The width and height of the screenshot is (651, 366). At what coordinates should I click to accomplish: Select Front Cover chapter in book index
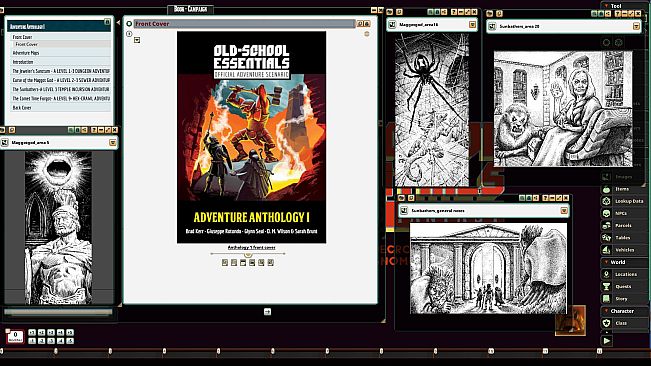coord(61,37)
